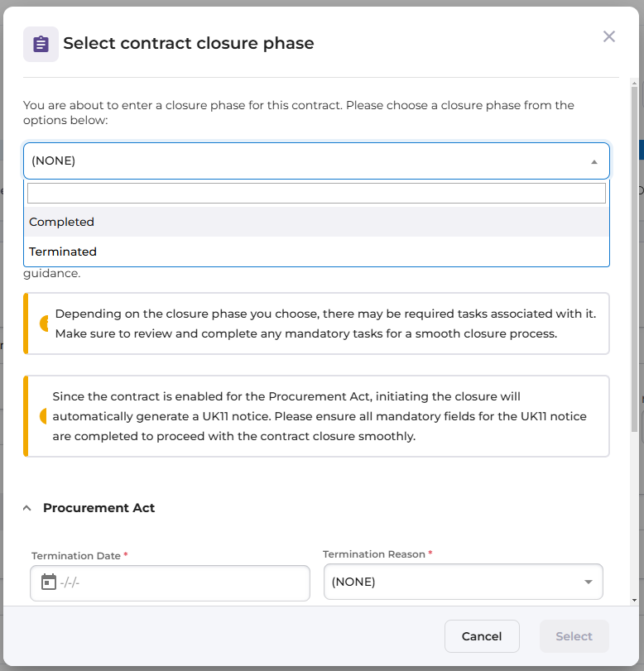644x671 pixels.
Task: Focus the dropdown search text box
Action: click(316, 193)
